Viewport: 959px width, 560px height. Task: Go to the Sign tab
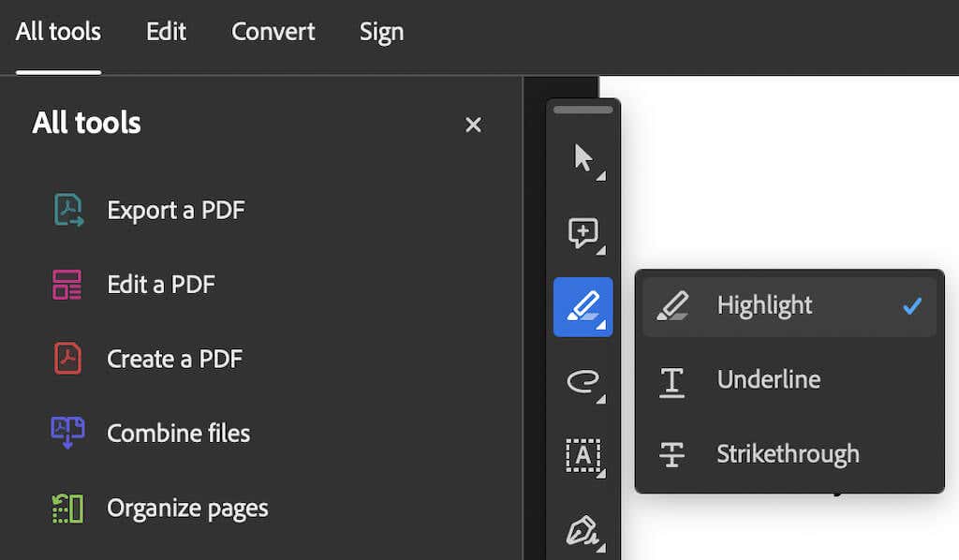381,32
